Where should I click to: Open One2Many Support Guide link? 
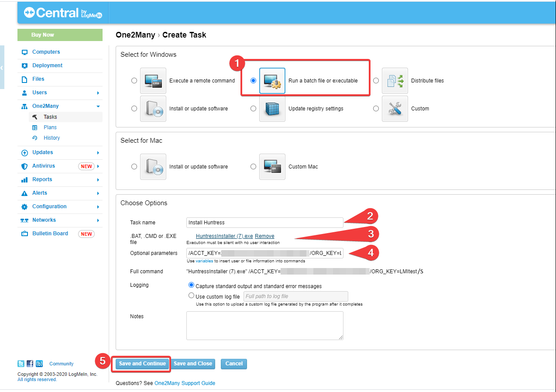[185, 383]
